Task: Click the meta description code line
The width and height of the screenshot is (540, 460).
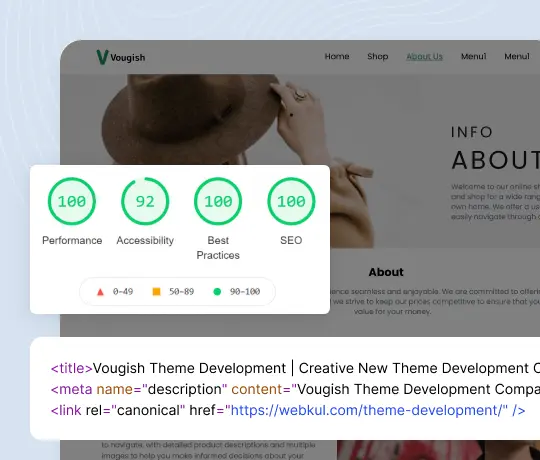Action: tap(295, 389)
